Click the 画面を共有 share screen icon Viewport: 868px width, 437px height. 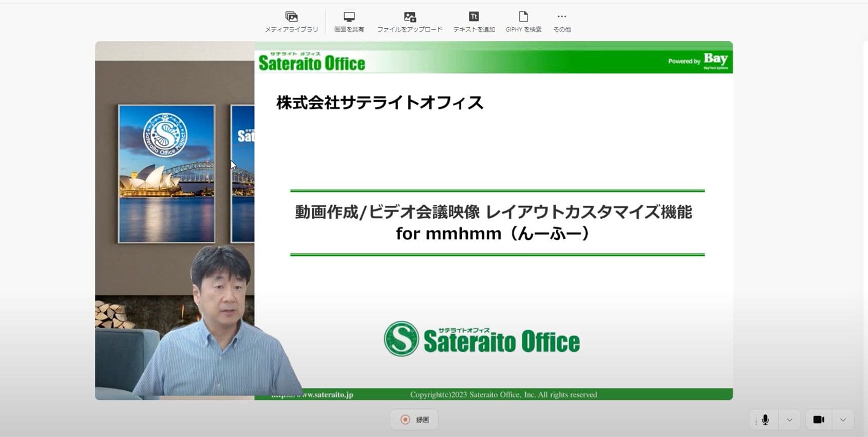[349, 17]
